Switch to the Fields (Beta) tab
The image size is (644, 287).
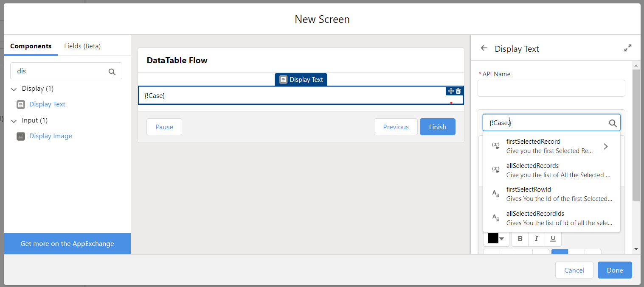pos(82,46)
